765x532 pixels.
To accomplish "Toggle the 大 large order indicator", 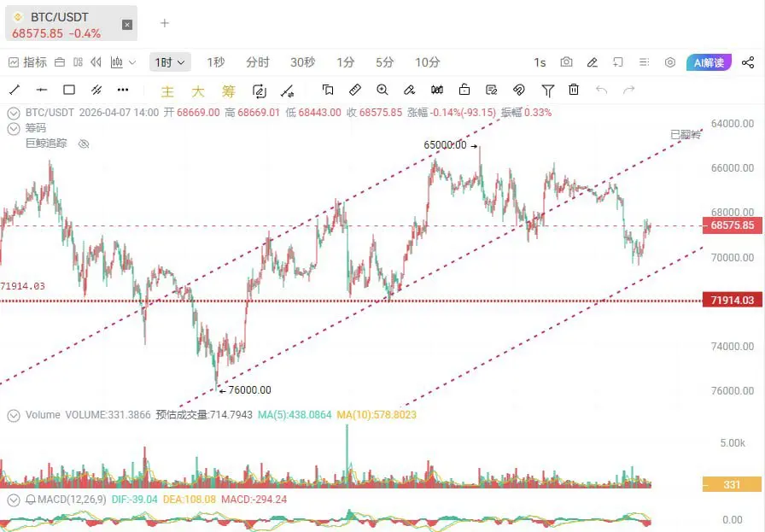I will point(197,91).
